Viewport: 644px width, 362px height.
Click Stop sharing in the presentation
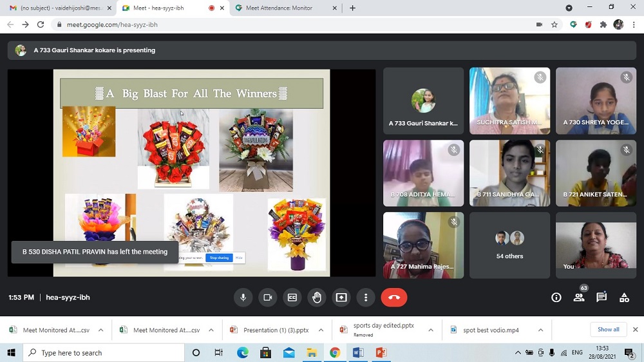[x=219, y=258]
